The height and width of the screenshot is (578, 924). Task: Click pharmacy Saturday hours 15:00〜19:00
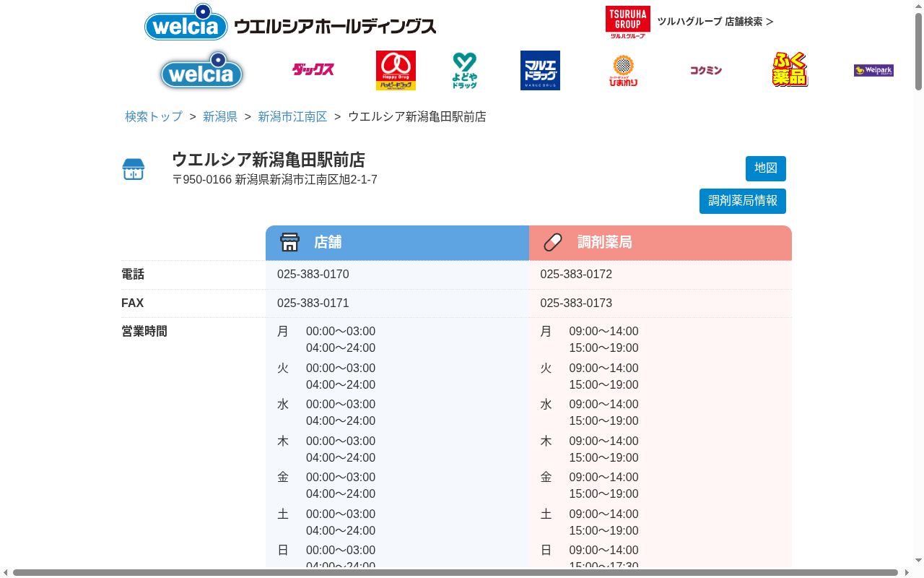click(x=603, y=531)
